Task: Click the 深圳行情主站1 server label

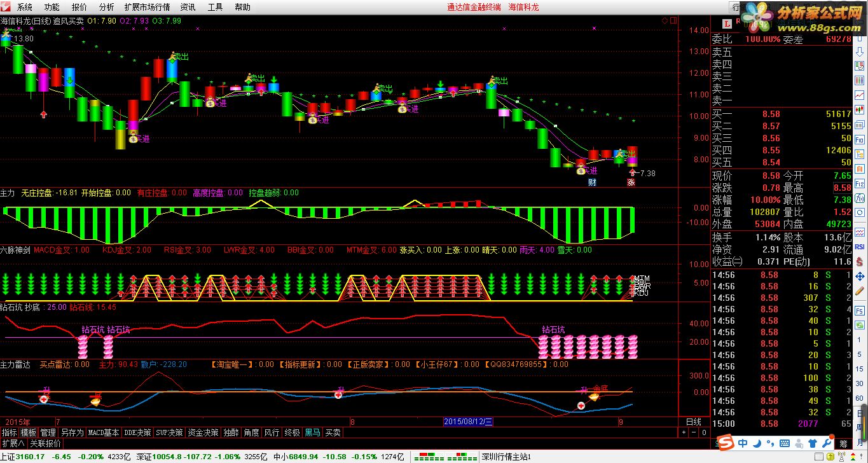Action: click(x=506, y=456)
